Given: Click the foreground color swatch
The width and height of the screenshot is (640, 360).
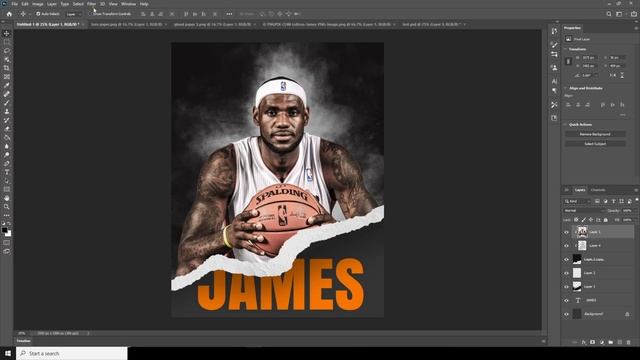Looking at the screenshot, I should 4,230.
